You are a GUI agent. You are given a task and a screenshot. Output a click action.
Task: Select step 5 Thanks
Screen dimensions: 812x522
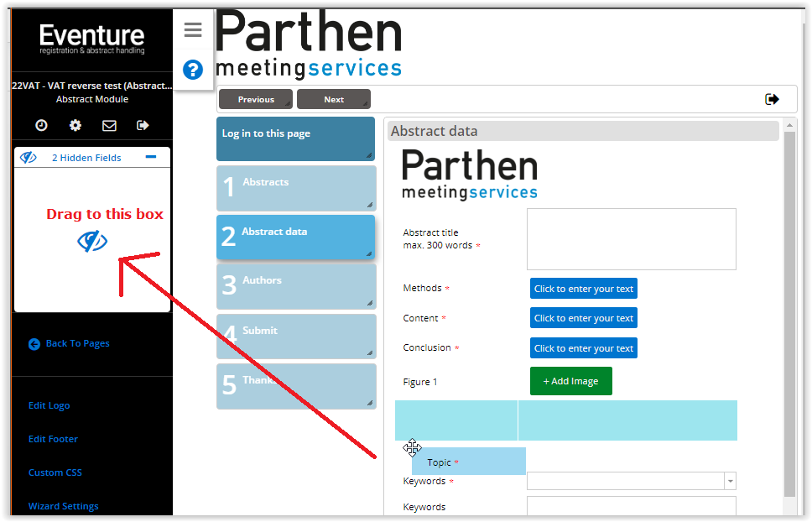coord(296,386)
